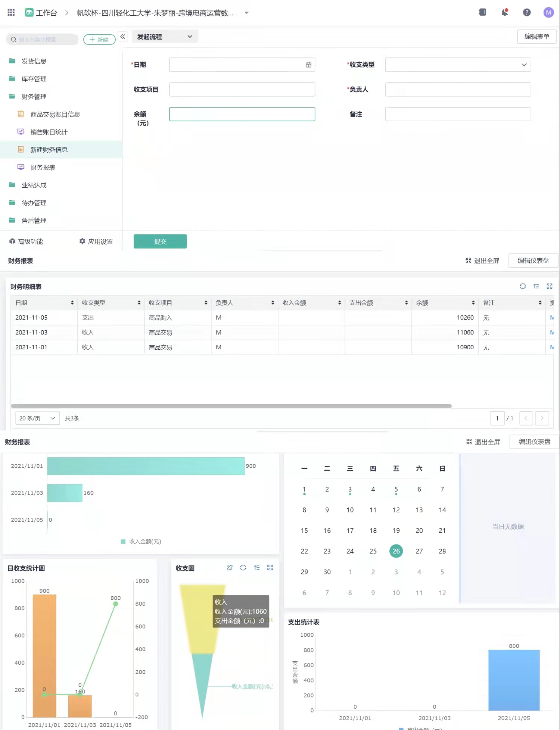
Task: Click the notification bell icon
Action: click(504, 13)
